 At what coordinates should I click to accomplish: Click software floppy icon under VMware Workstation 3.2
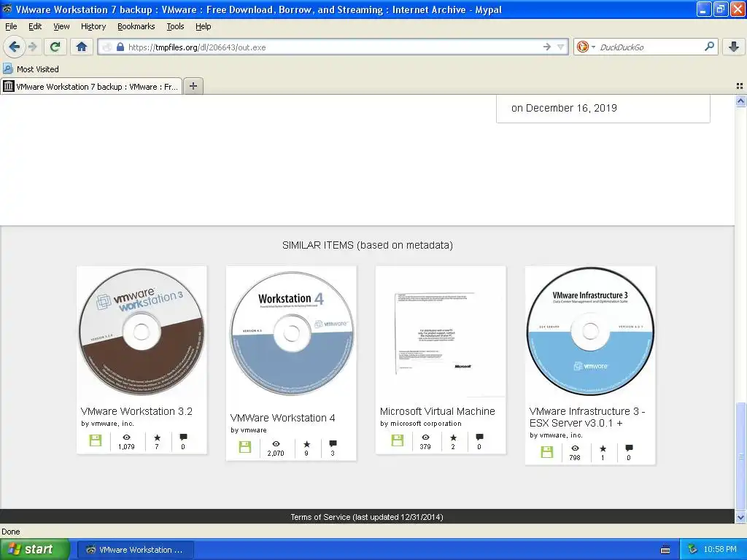[x=96, y=440]
